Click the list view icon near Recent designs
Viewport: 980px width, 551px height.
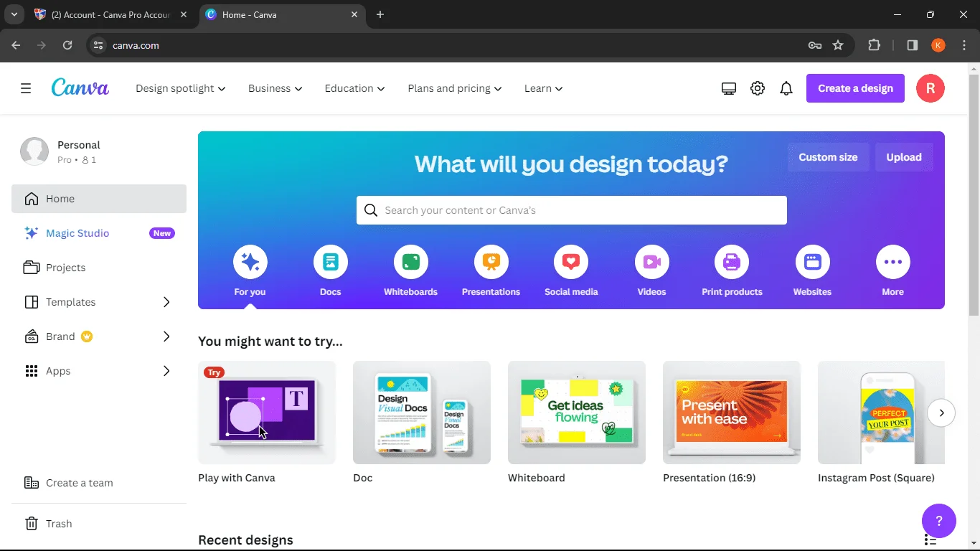click(x=930, y=540)
